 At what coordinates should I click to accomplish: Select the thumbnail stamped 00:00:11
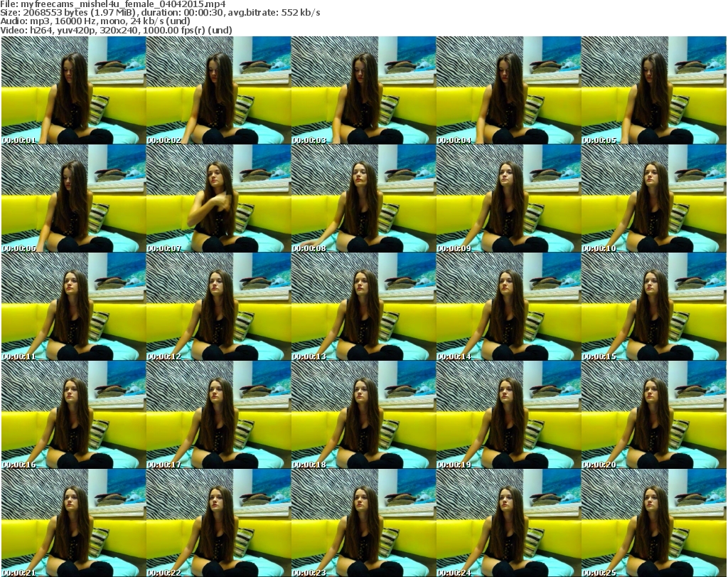pos(74,307)
